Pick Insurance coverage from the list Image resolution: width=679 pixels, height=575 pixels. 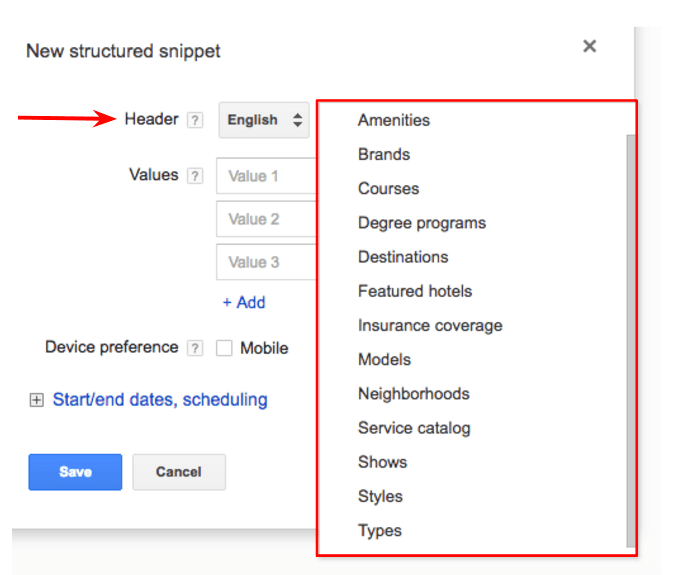tap(430, 325)
